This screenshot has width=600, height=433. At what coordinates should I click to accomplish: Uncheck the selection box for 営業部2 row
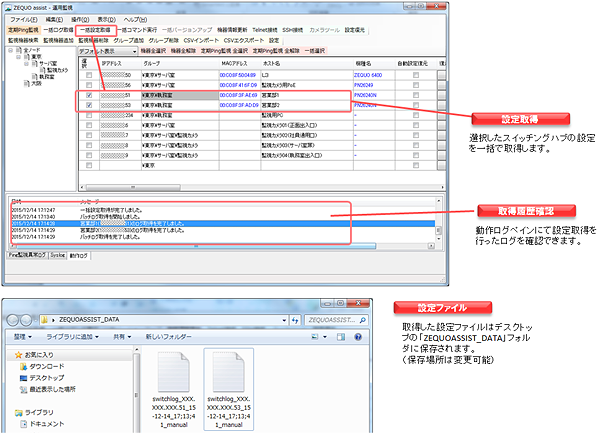89,105
